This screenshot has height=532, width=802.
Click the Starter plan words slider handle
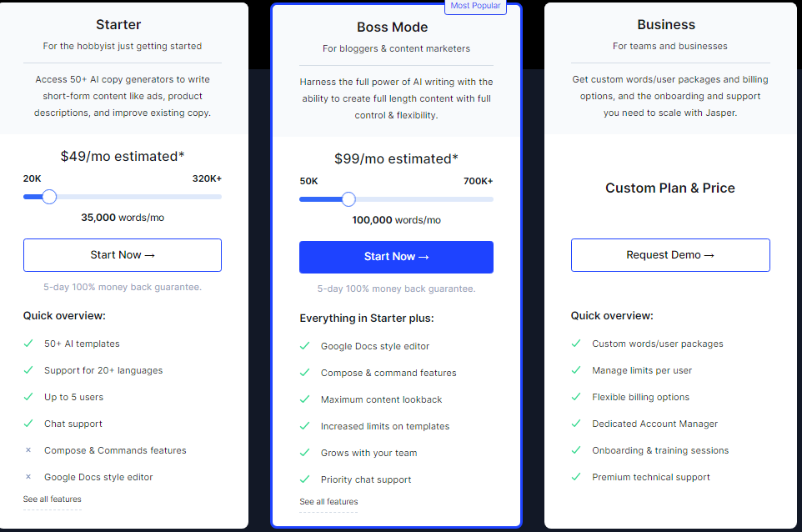pos(49,197)
